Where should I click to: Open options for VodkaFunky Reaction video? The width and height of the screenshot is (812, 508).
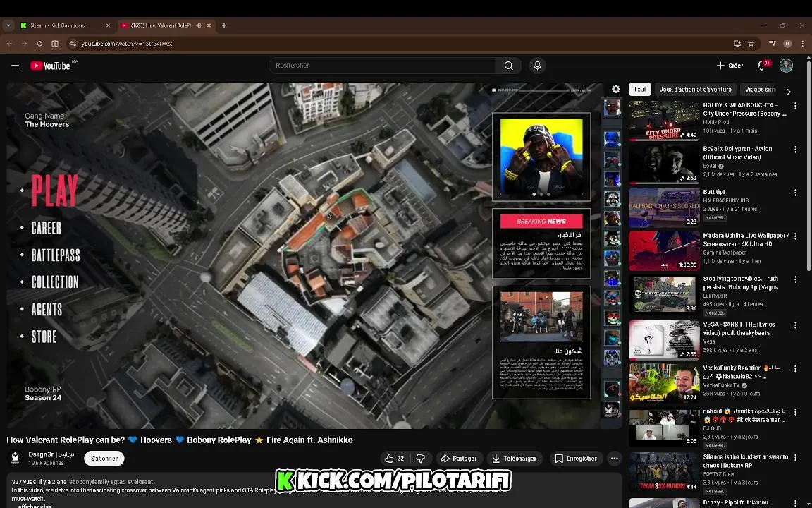click(795, 368)
